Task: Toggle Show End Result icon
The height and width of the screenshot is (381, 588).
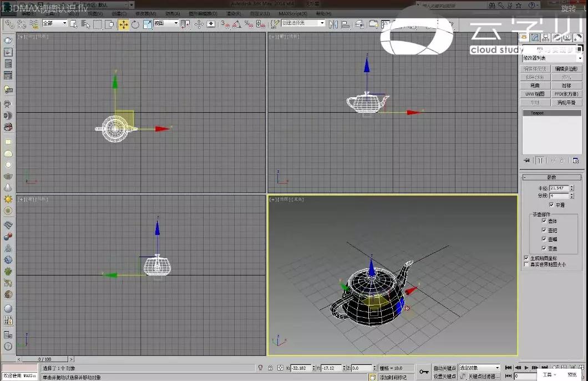Action: pyautogui.click(x=540, y=161)
